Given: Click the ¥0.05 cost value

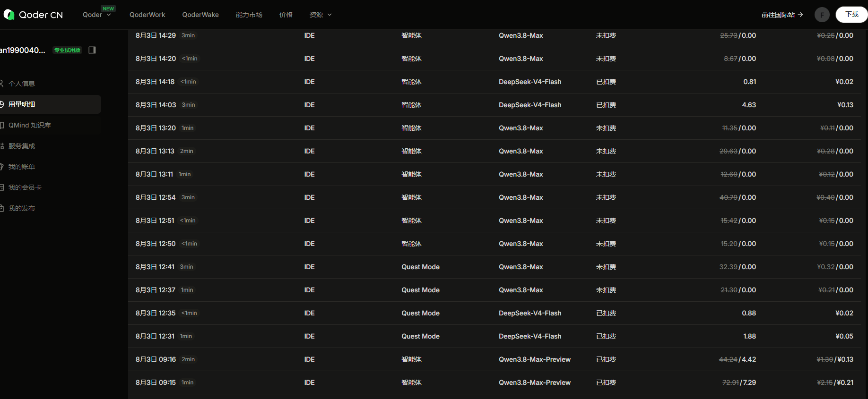Looking at the screenshot, I should coord(844,336).
